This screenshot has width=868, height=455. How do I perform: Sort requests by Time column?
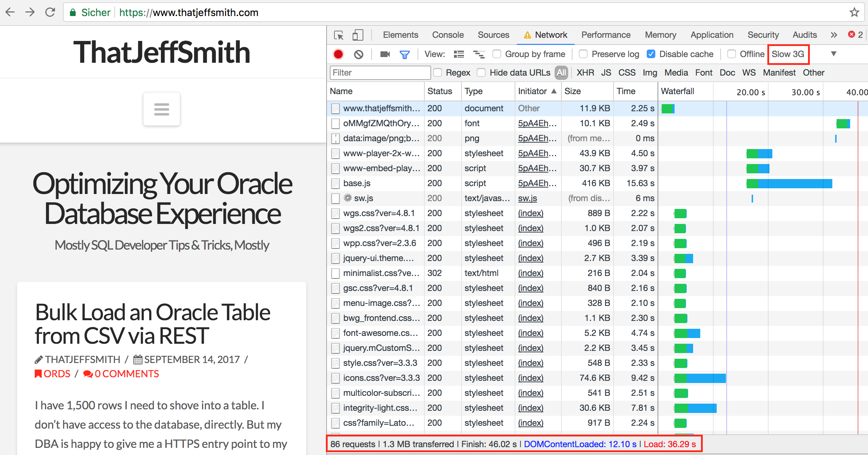tap(635, 91)
